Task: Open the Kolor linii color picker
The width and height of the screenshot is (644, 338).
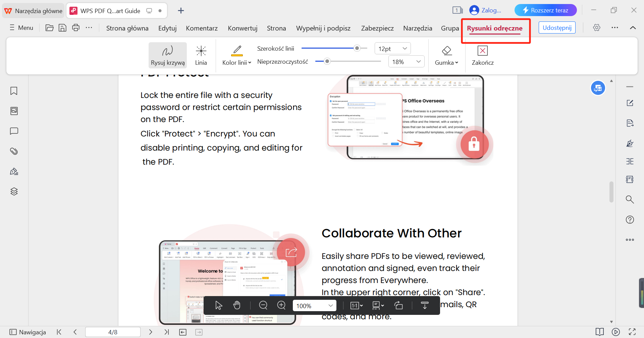Action: point(237,55)
